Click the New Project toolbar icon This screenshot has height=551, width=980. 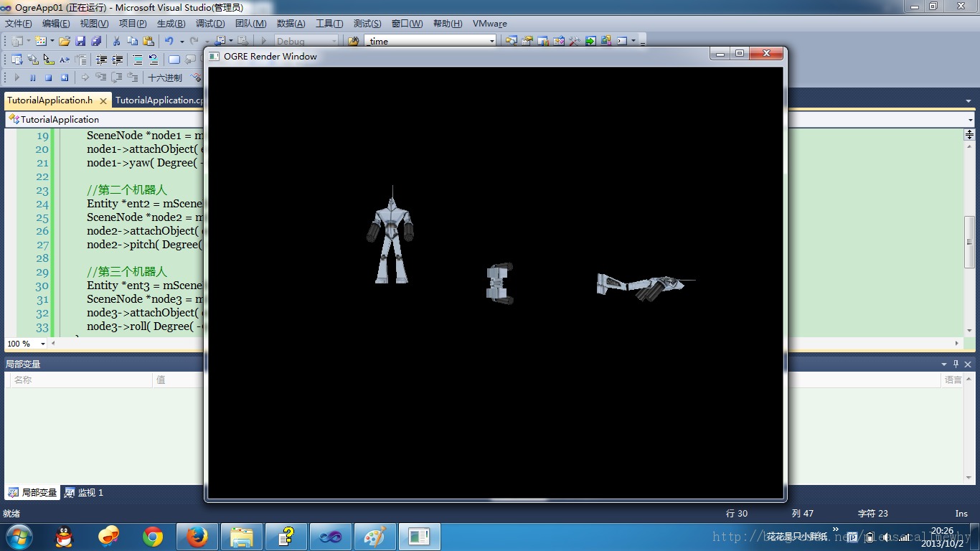17,41
